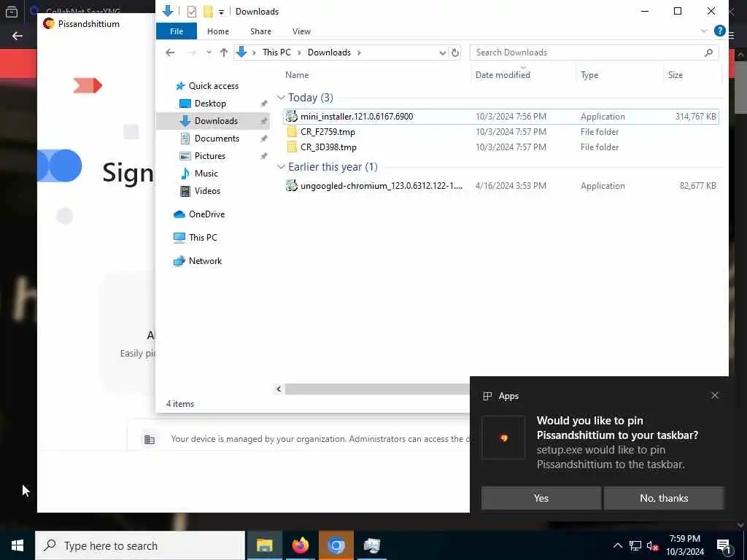747x560 pixels.
Task: Click back arrow in background browser
Action: pyautogui.click(x=18, y=36)
